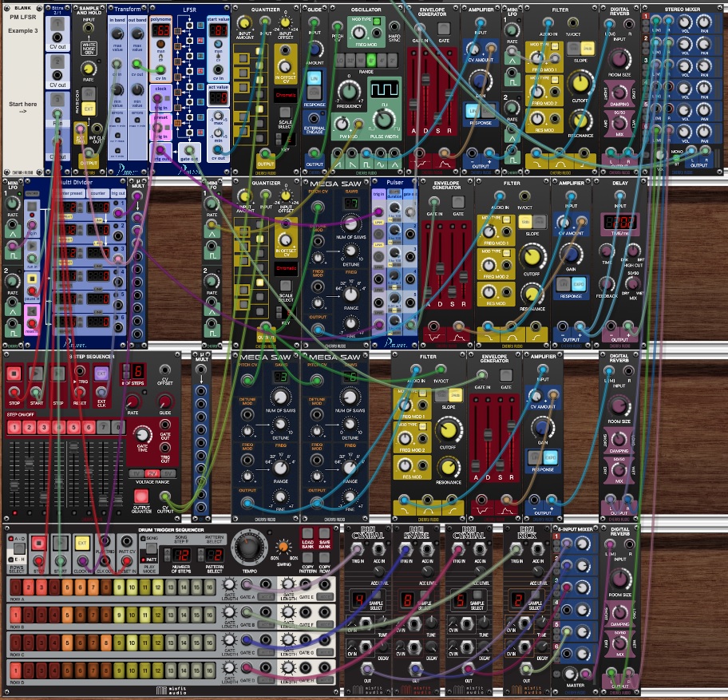The image size is (728, 700).
Task: Select EXT source on Sample and Hold
Action: (x=88, y=107)
